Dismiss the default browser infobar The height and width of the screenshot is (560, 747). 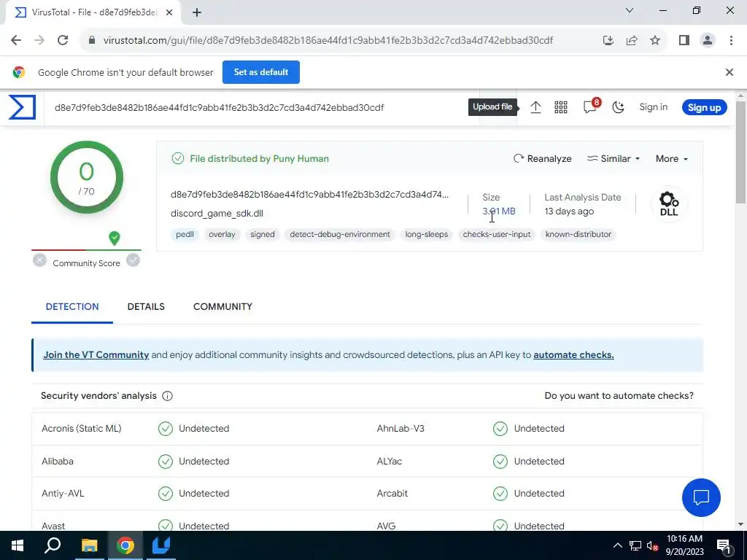729,72
